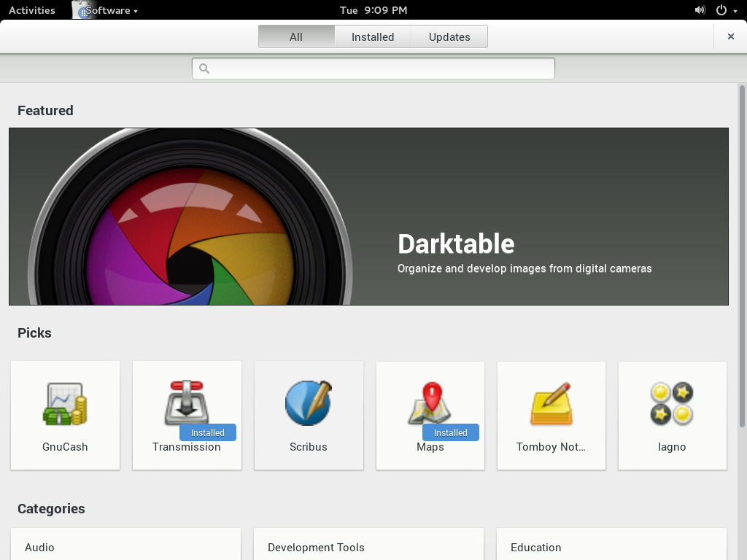The width and height of the screenshot is (747, 560).
Task: Click the Darktable title text
Action: pyautogui.click(x=456, y=244)
